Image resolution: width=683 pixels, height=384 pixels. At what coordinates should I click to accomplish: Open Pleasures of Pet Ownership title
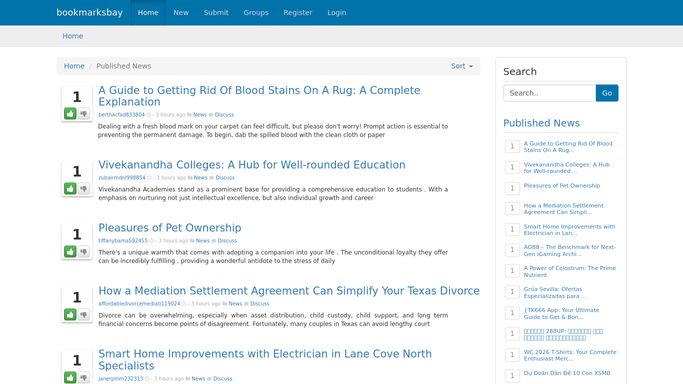(x=170, y=228)
